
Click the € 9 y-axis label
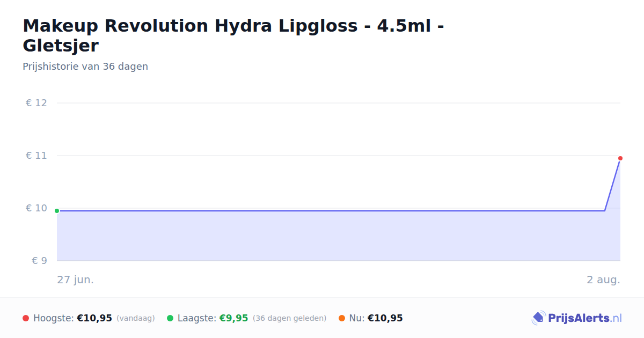(40, 261)
